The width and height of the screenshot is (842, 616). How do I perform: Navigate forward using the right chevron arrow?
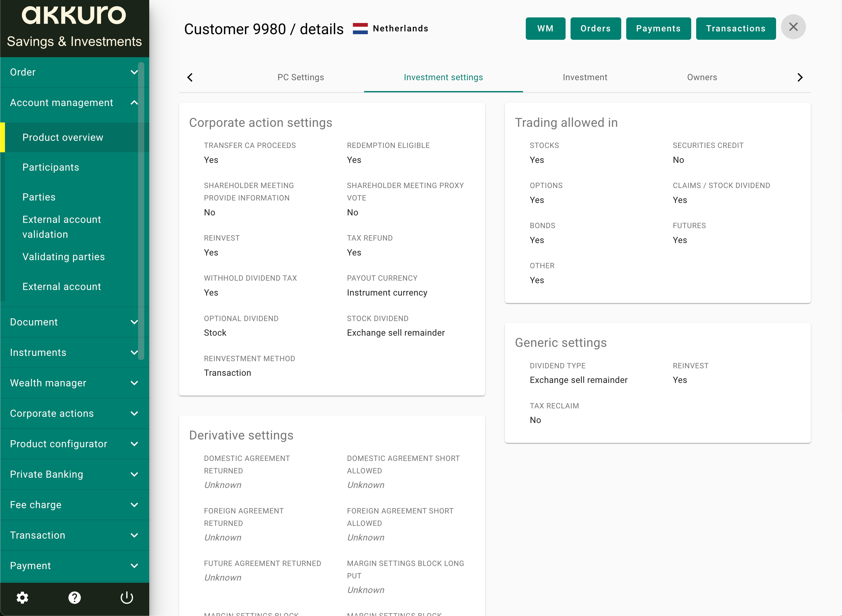(x=800, y=77)
